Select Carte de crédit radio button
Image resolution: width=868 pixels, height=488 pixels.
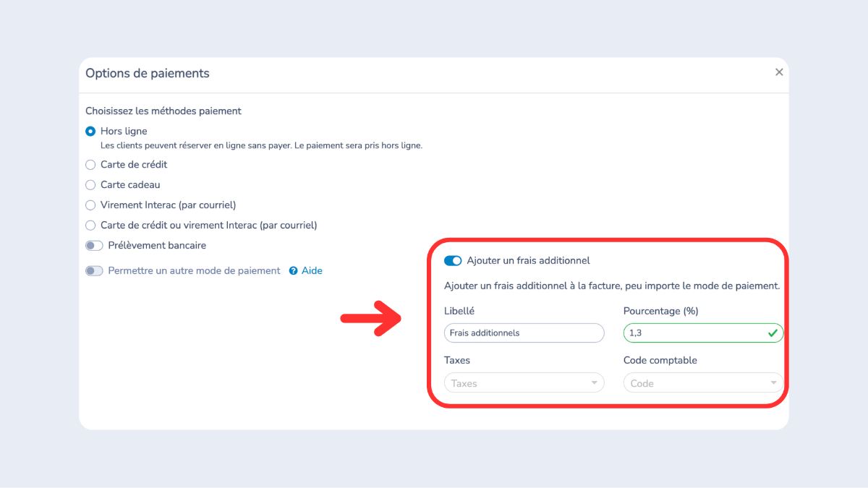coord(90,165)
